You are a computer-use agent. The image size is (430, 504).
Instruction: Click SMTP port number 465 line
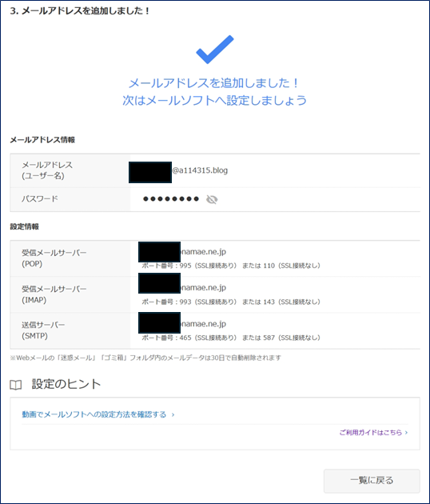[x=231, y=338]
